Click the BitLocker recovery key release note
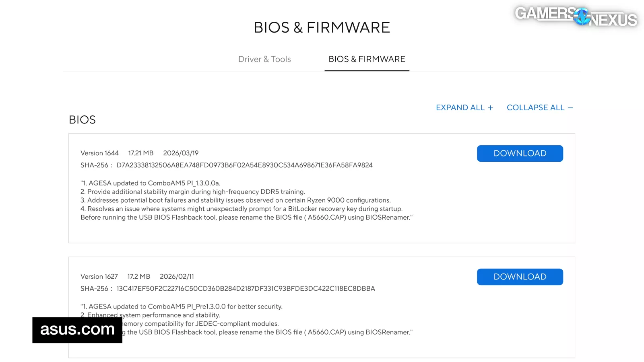The image size is (644, 362). point(242,209)
